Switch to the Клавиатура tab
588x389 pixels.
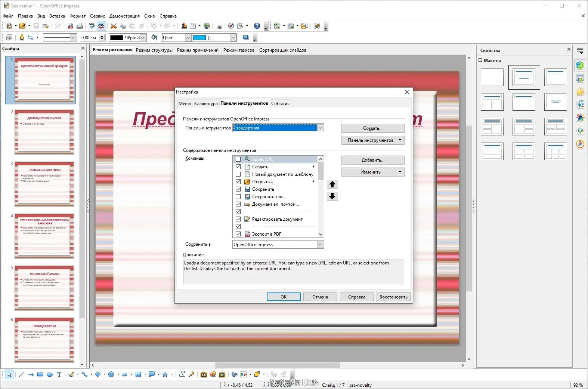pyautogui.click(x=206, y=104)
